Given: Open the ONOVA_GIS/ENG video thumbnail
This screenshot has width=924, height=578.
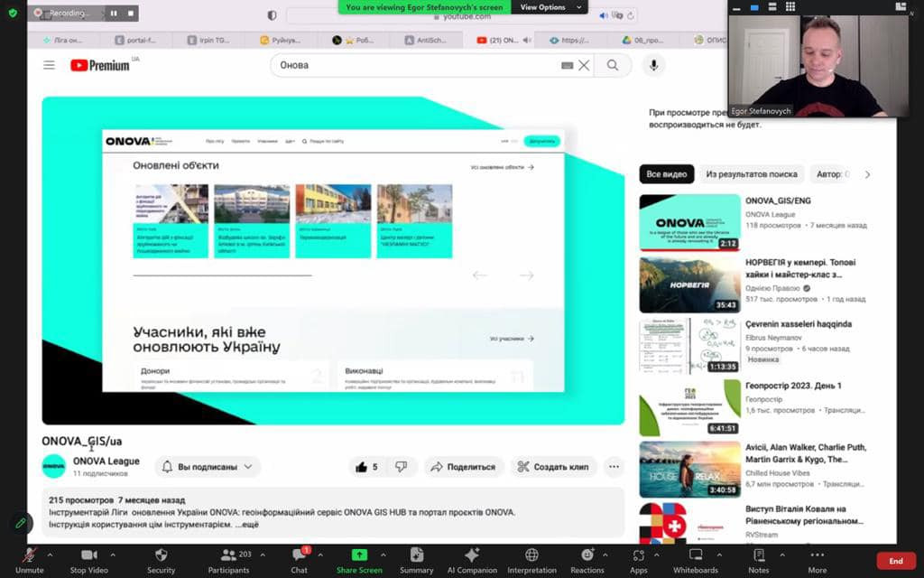Looking at the screenshot, I should coord(689,222).
